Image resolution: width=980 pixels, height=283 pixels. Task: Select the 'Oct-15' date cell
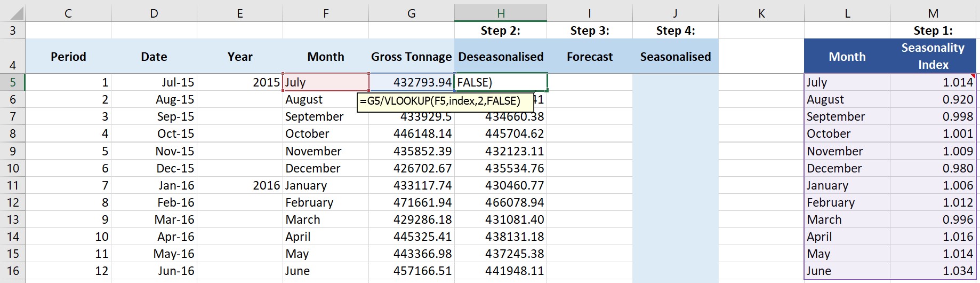154,133
